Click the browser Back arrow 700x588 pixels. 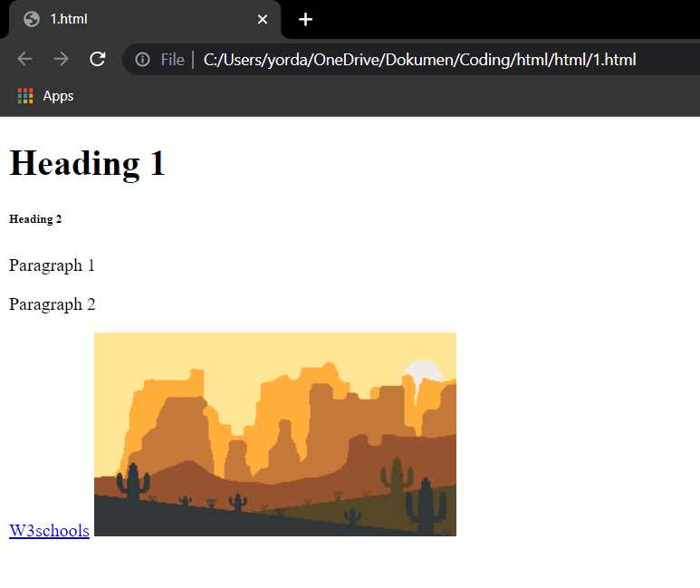point(25,59)
